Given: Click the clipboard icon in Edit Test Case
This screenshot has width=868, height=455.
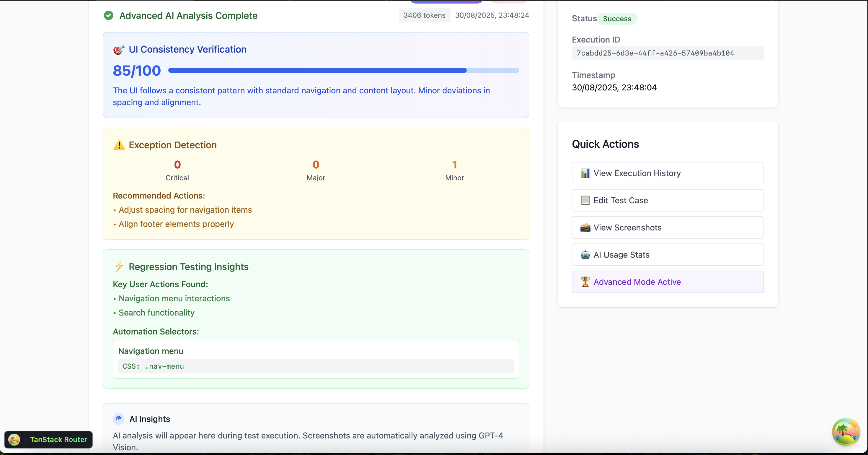Looking at the screenshot, I should [x=585, y=200].
